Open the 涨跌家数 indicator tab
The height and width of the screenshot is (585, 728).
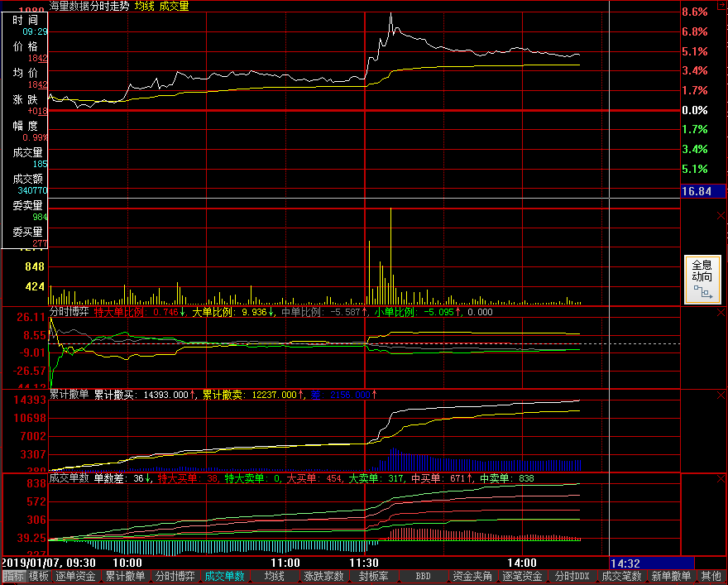[324, 577]
